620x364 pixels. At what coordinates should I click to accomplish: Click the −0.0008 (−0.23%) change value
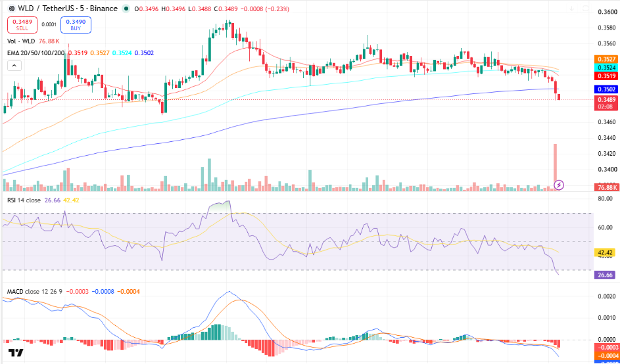[x=266, y=9]
